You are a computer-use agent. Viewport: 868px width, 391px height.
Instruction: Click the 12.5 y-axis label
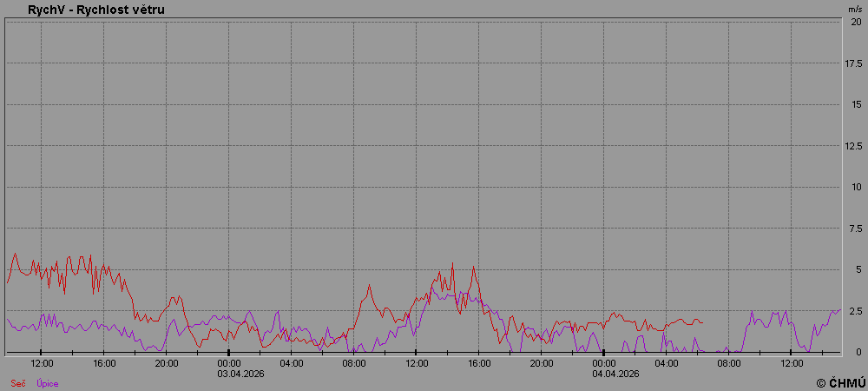(854, 146)
